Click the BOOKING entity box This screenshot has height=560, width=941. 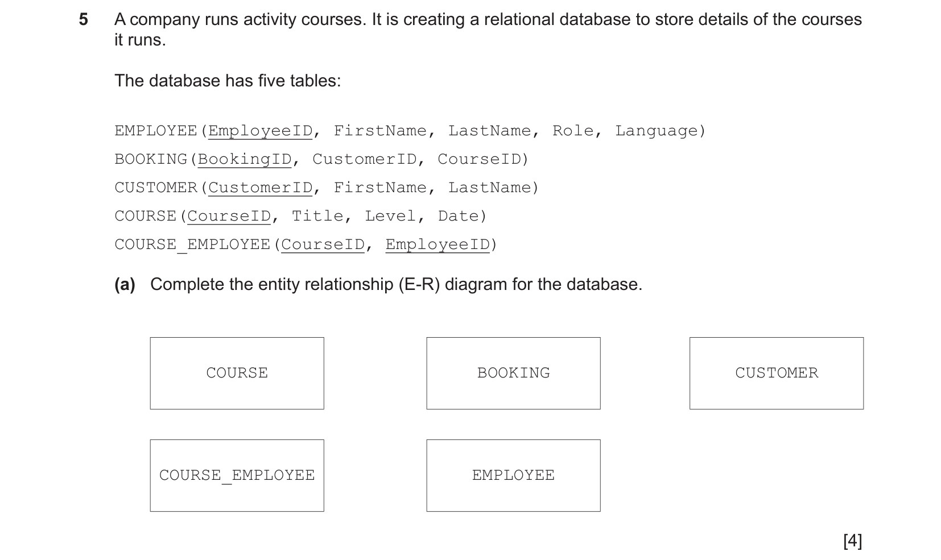[513, 373]
